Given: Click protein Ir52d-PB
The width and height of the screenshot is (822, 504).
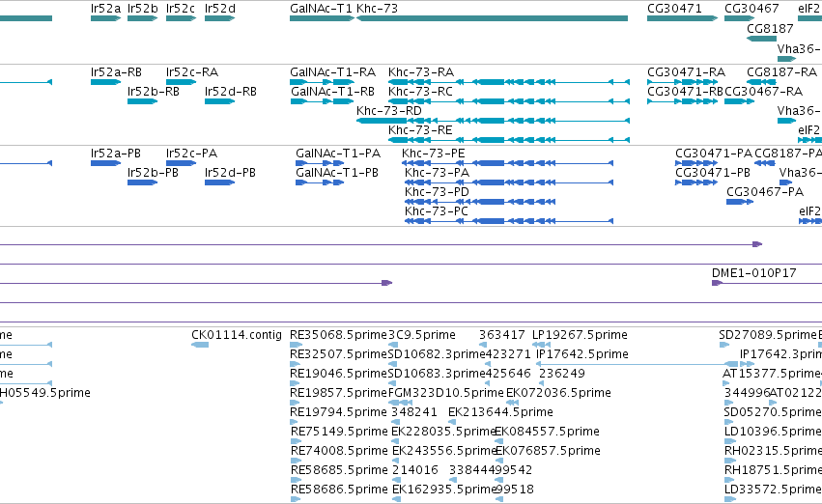Looking at the screenshot, I should tap(230, 173).
